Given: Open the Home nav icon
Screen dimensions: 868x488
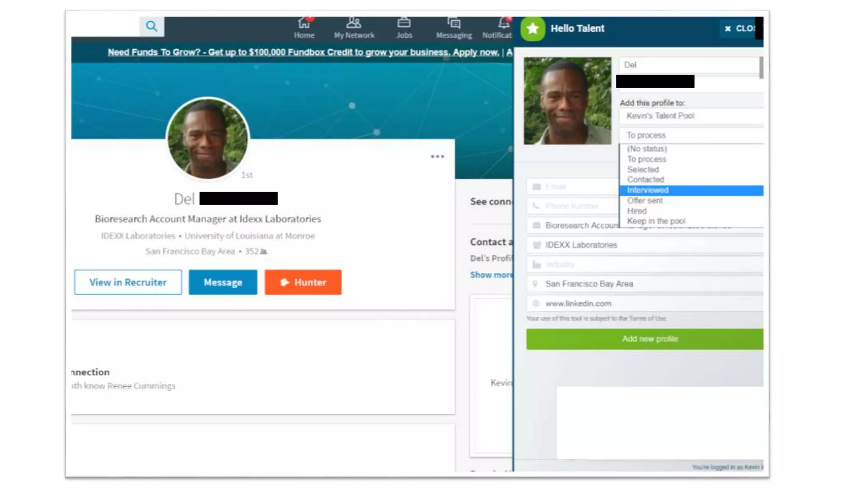Looking at the screenshot, I should [x=304, y=23].
